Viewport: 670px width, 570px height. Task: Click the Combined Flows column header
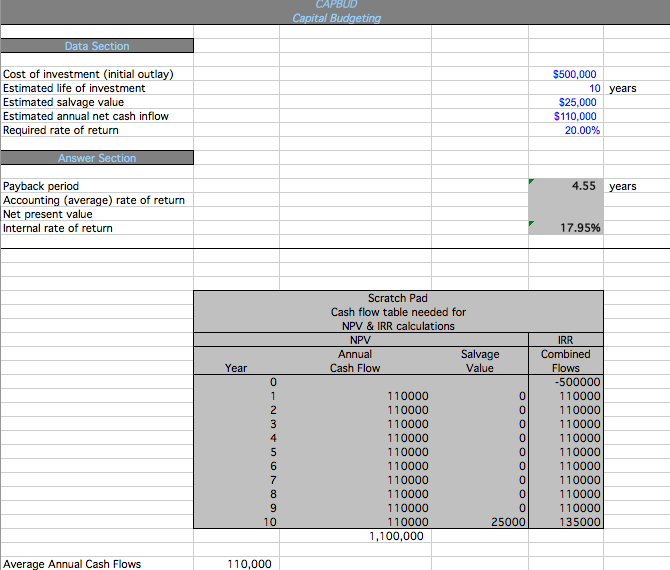pyautogui.click(x=566, y=361)
